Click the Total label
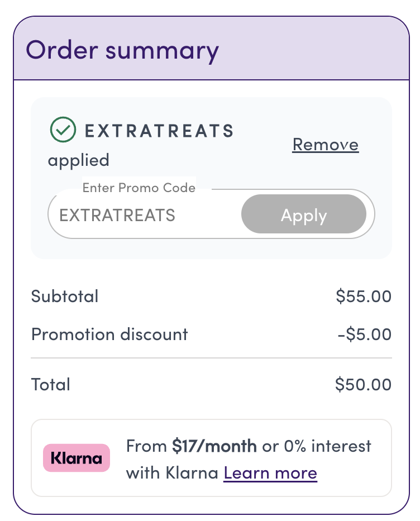Screen dimensions: 420x521 click(51, 384)
